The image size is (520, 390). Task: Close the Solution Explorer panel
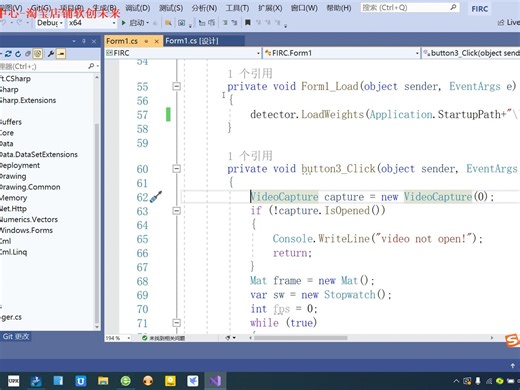coord(94,41)
